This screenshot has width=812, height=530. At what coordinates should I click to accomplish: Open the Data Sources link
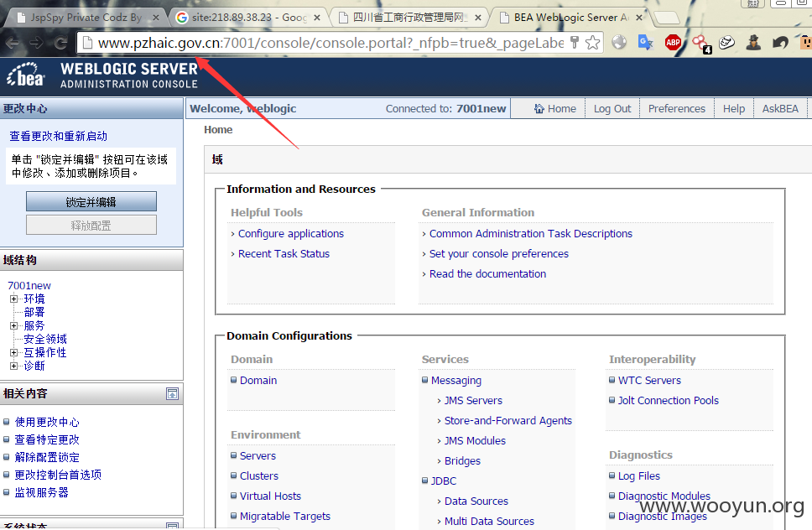point(476,501)
